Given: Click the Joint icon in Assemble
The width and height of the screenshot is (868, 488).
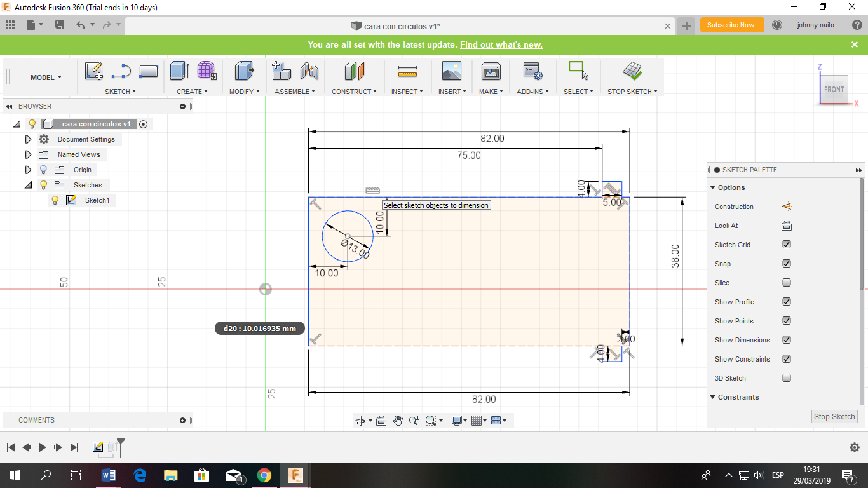Looking at the screenshot, I should pyautogui.click(x=309, y=71).
